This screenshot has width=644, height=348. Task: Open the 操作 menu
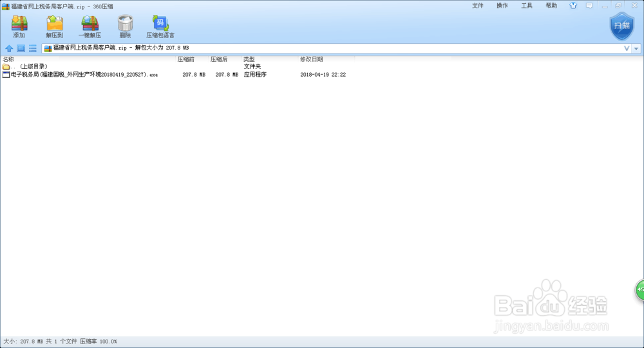pyautogui.click(x=502, y=6)
